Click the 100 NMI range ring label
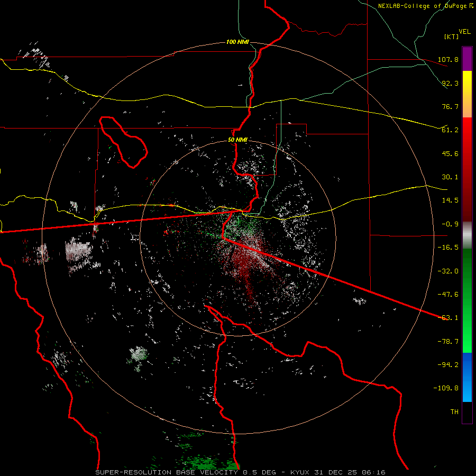This screenshot has width=476, height=476. (x=237, y=42)
